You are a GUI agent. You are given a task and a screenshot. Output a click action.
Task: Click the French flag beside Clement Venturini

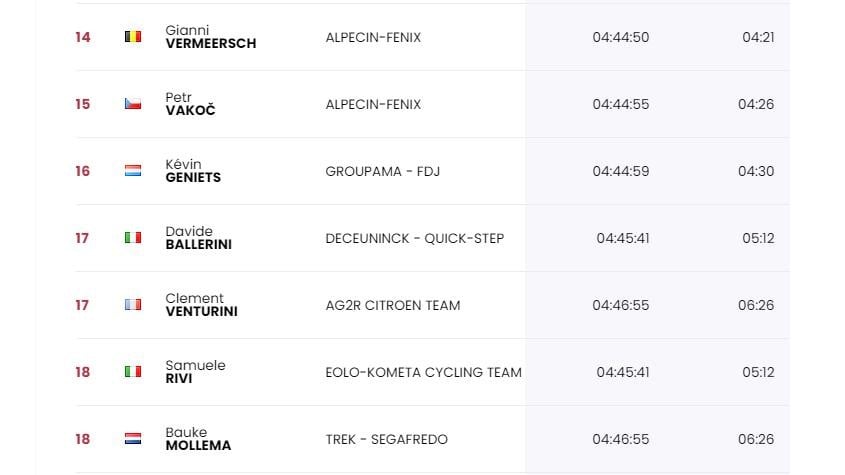(x=133, y=305)
